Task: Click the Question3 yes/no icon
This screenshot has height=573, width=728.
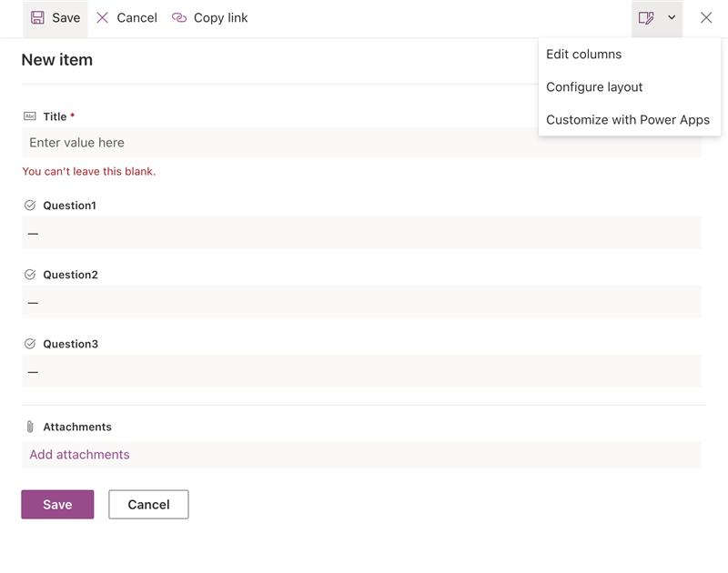Action: pos(30,344)
